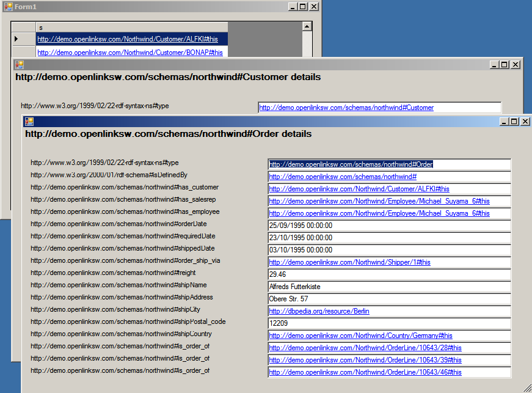Open the northwind#Customer type link
The width and height of the screenshot is (532, 393).
coord(346,108)
